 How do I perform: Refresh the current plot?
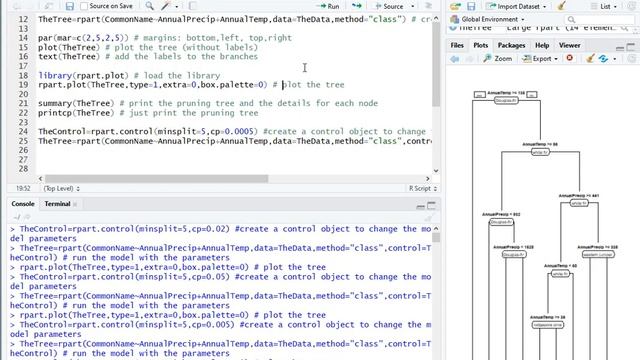[x=603, y=59]
